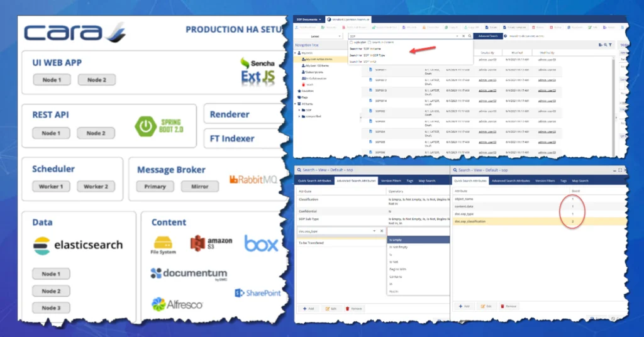Click the Modified By column header
Image resolution: width=644 pixels, height=337 pixels.
tap(547, 53)
